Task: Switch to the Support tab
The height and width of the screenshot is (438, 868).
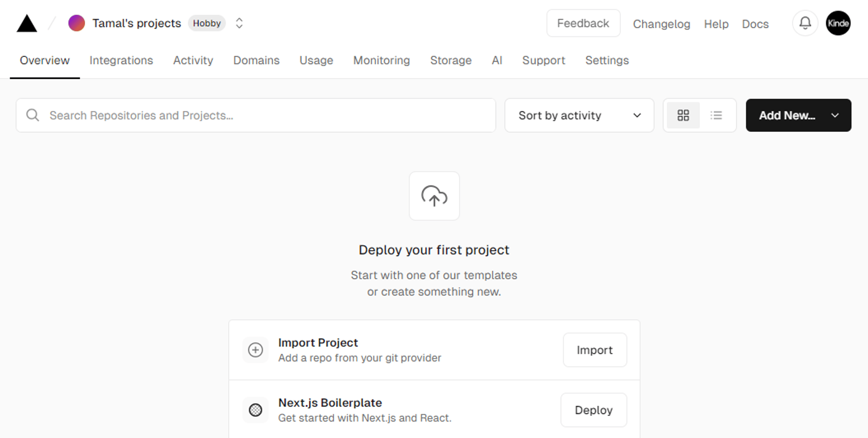Action: [543, 60]
